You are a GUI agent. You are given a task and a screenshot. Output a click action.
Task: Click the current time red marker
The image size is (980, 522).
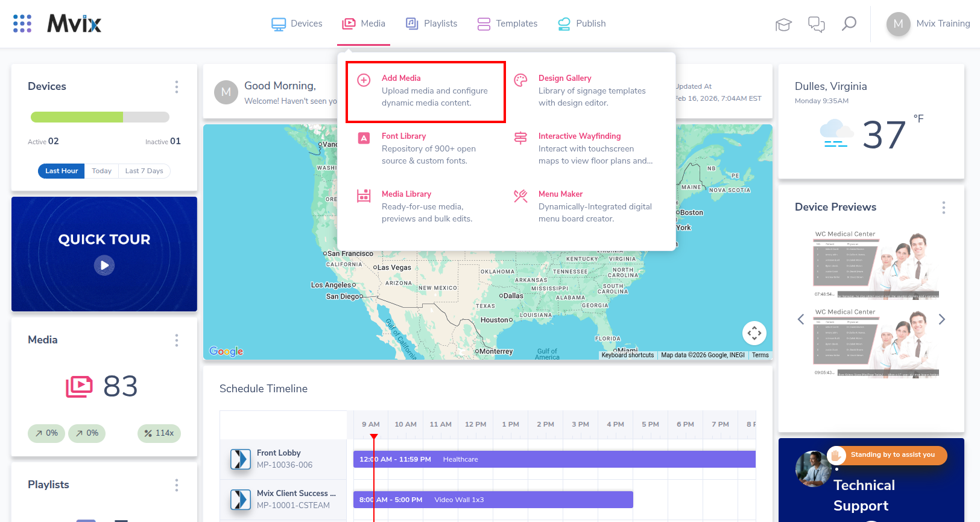point(374,436)
